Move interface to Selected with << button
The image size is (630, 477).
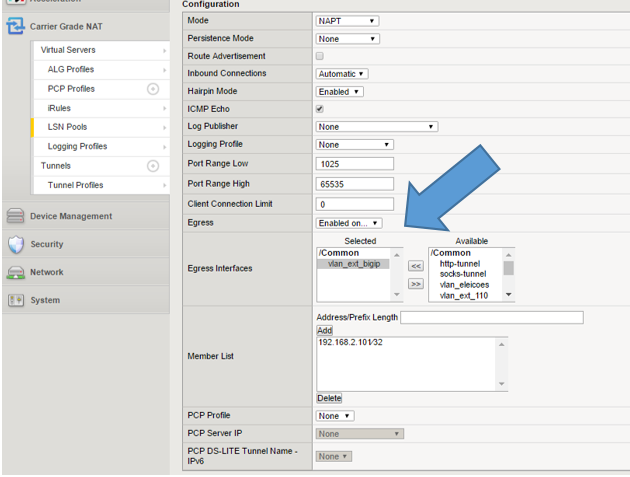pyautogui.click(x=416, y=266)
